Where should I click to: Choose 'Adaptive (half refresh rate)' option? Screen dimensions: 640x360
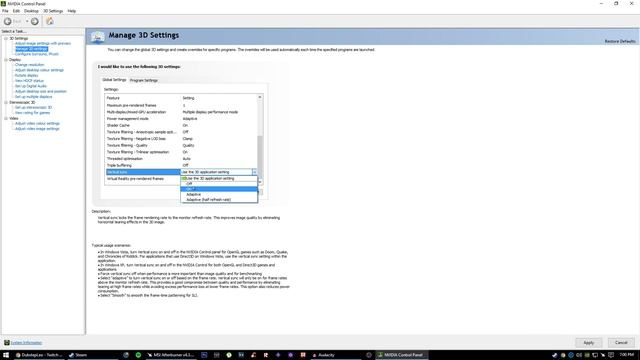pos(219,200)
